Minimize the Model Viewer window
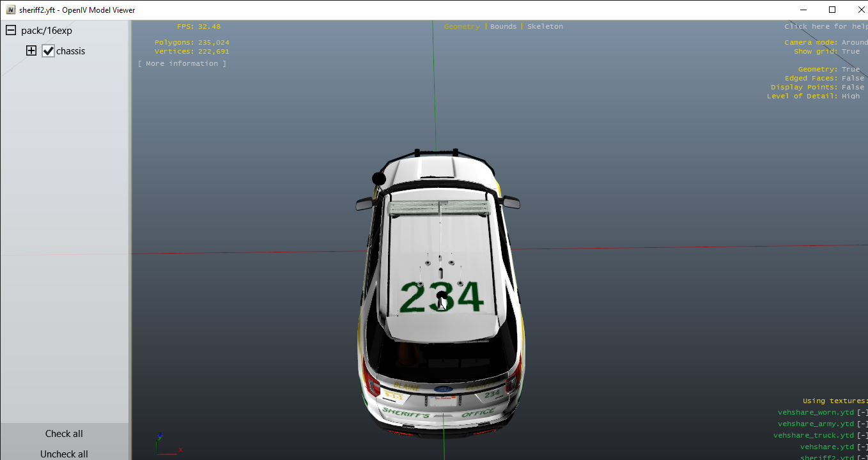Screen dimensions: 868x460 point(802,10)
